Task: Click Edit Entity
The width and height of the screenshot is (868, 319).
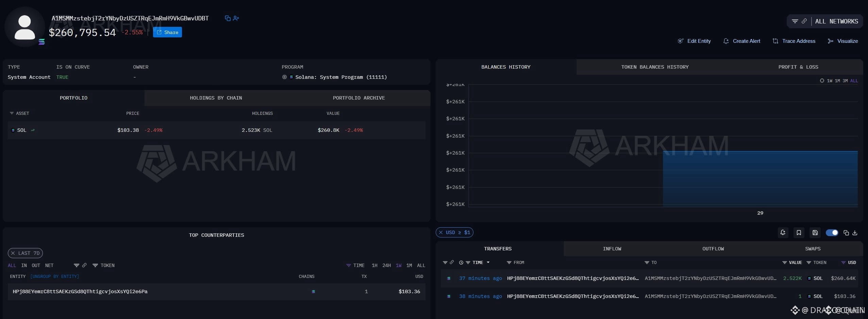Action: (x=694, y=41)
